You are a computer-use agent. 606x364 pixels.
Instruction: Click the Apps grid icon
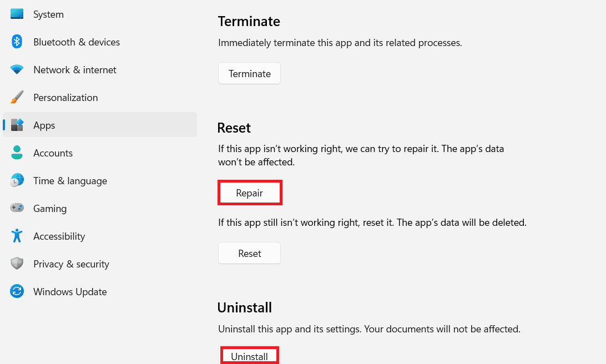(17, 125)
